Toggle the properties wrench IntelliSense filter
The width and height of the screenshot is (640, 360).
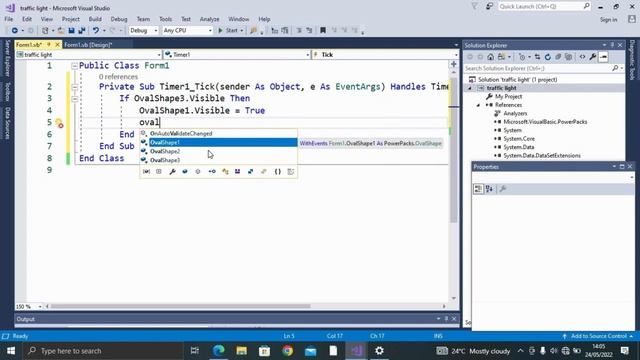point(172,172)
